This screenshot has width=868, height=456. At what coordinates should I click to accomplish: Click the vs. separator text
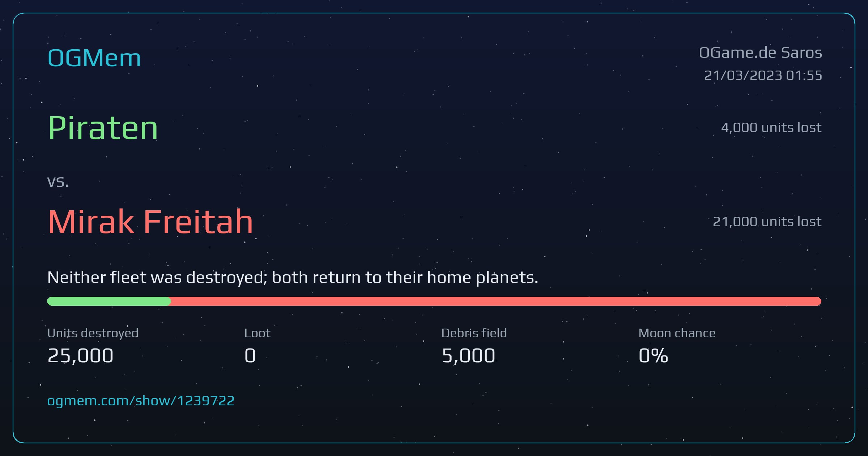(x=58, y=182)
